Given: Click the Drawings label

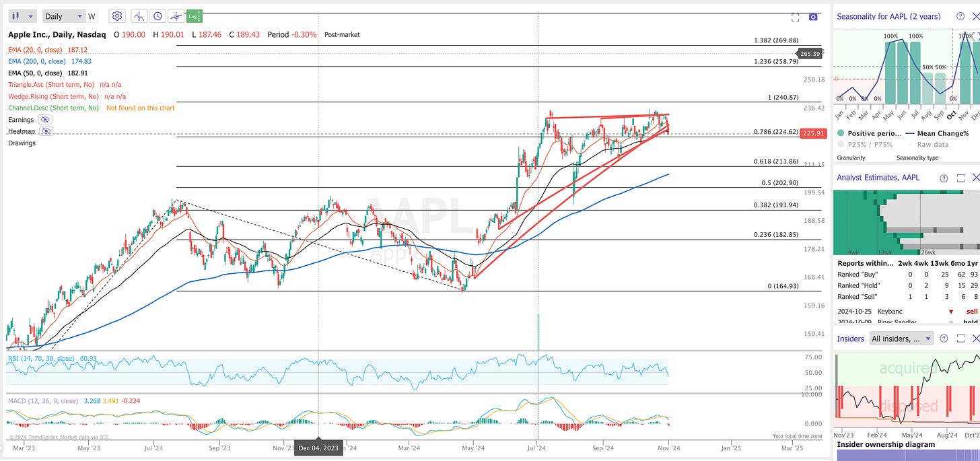Looking at the screenshot, I should pos(22,143).
